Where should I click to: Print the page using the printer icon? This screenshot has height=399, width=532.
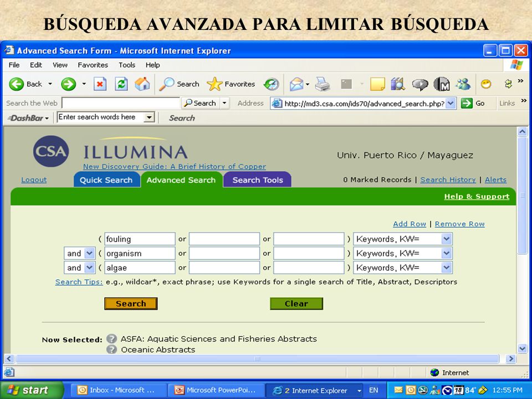[x=322, y=84]
